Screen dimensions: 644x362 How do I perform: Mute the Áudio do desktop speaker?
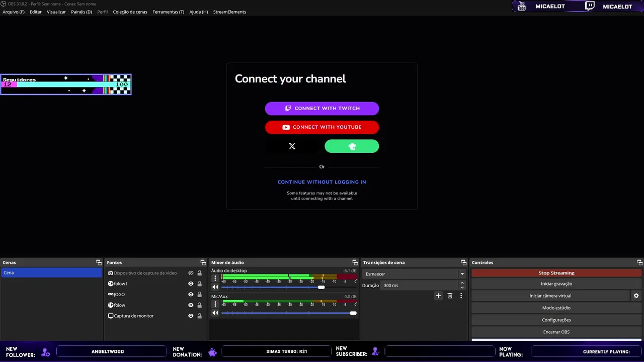tap(215, 287)
